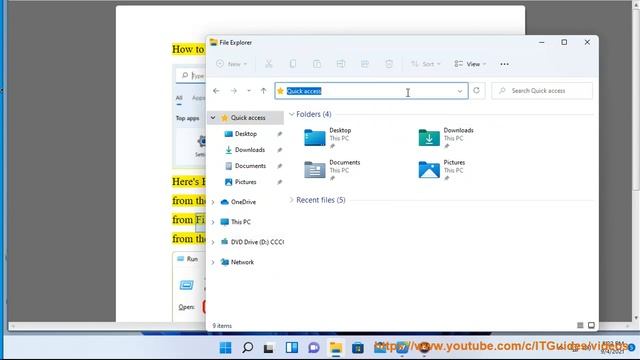Screen dimensions: 640x360
Task: Click the Windows Start button
Action: coord(225,348)
